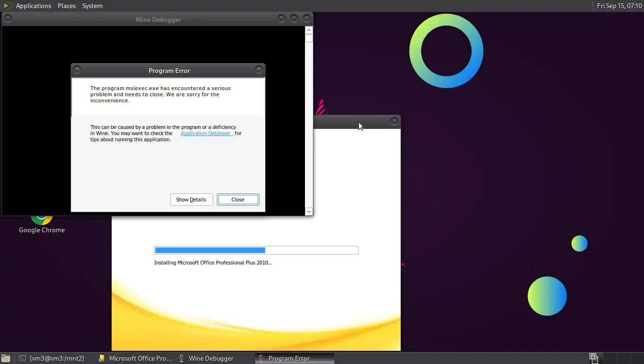The image size is (644, 364).
Task: Open the Places menu
Action: tap(67, 6)
